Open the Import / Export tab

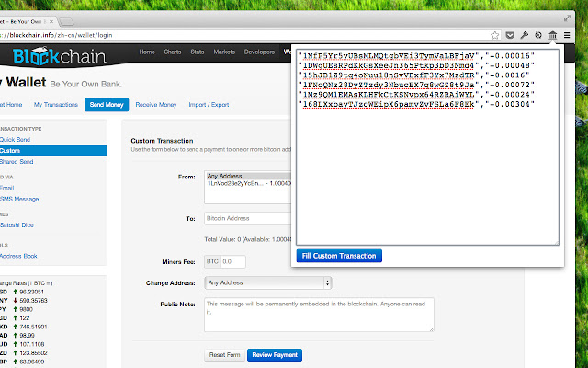209,105
